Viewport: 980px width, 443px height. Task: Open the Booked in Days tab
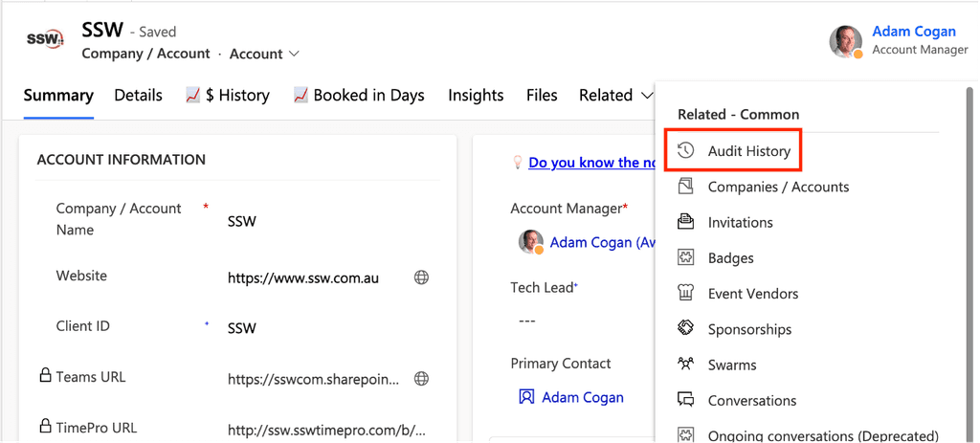359,96
